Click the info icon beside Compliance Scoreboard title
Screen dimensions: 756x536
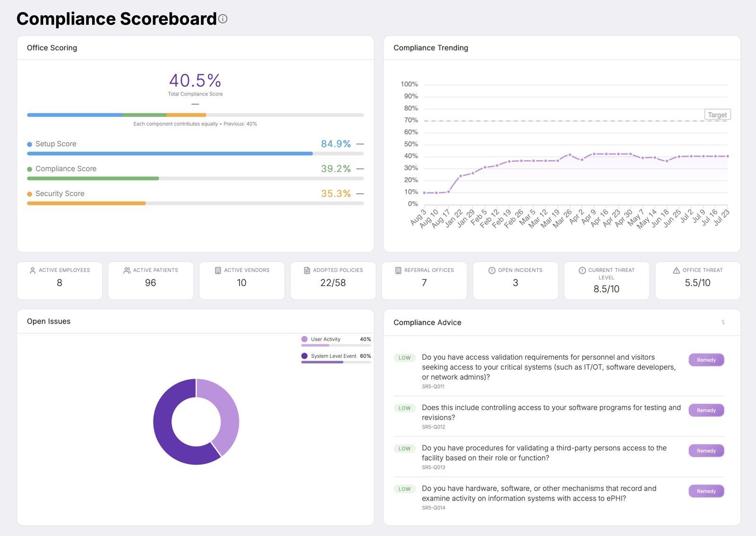pos(223,19)
